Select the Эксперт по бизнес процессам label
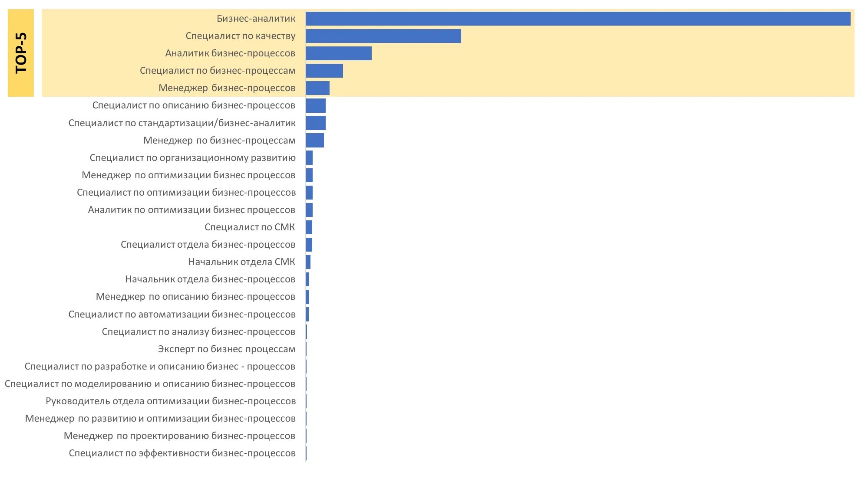The image size is (868, 488). [x=226, y=349]
